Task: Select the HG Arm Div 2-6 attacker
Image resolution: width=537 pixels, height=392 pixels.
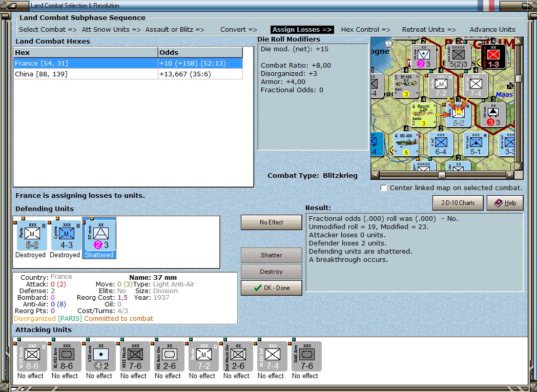Action: coord(169,357)
